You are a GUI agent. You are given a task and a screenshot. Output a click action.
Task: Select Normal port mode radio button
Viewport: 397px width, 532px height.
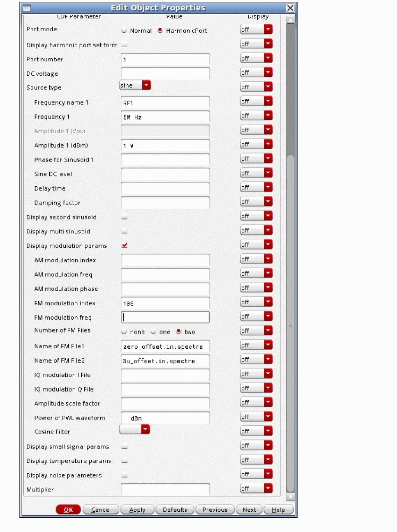(x=125, y=31)
